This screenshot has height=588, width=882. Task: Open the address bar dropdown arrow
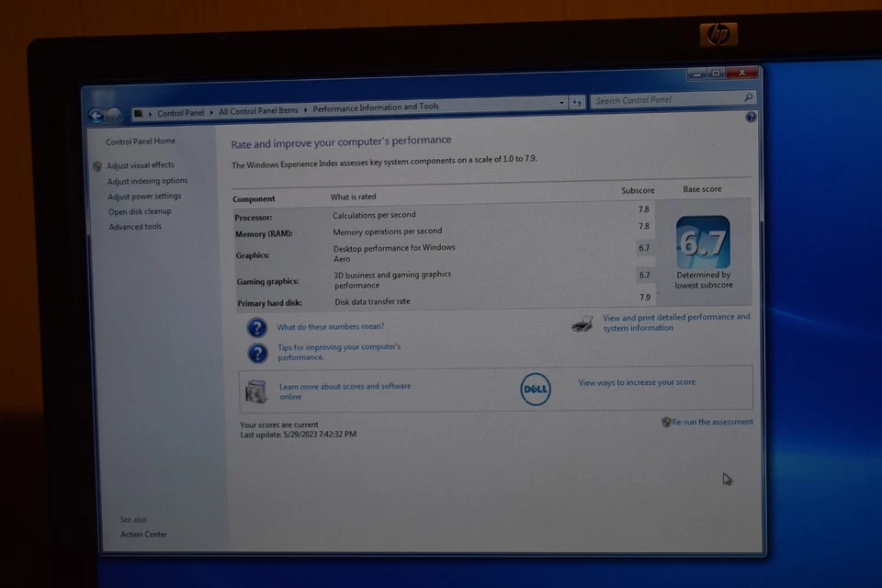click(560, 103)
